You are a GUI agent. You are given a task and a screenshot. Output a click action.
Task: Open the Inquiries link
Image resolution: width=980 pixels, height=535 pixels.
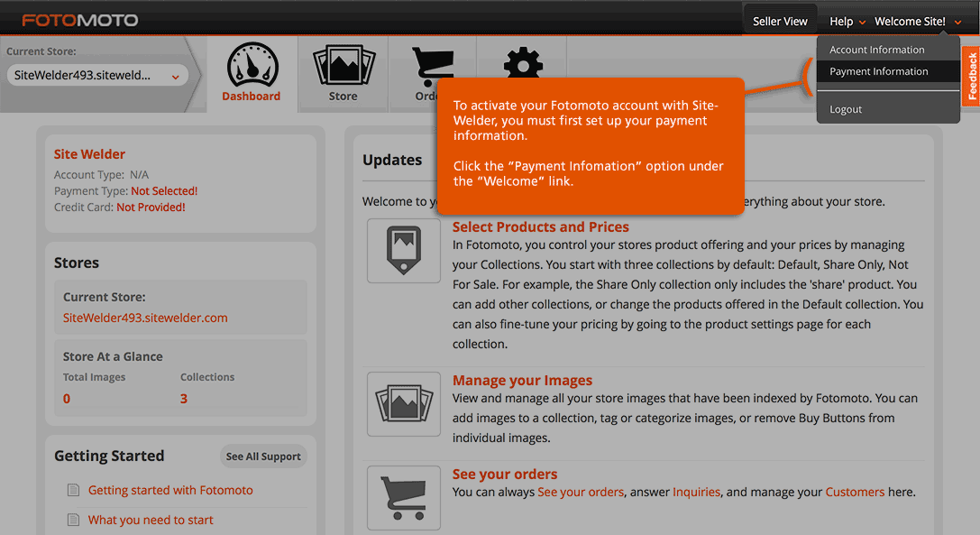pos(696,492)
